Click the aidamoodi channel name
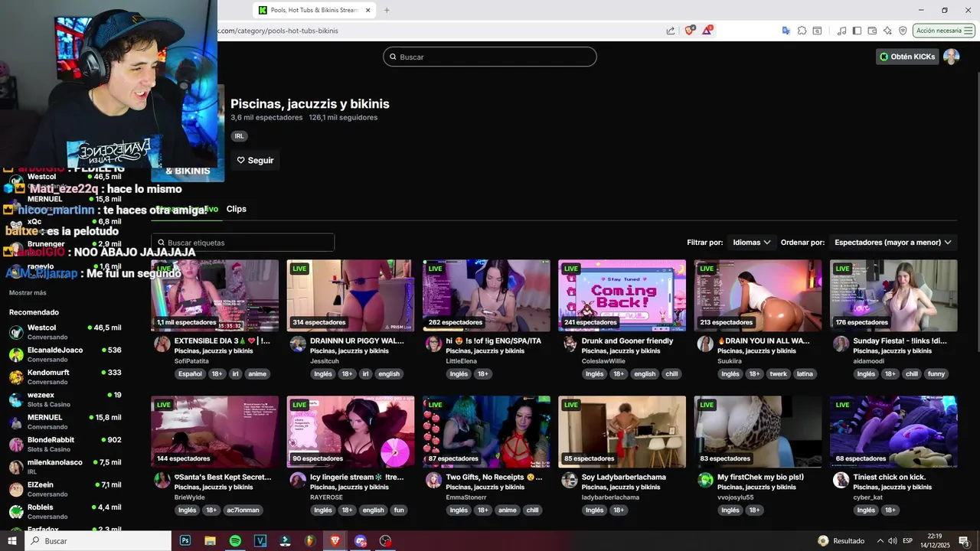 click(x=869, y=361)
